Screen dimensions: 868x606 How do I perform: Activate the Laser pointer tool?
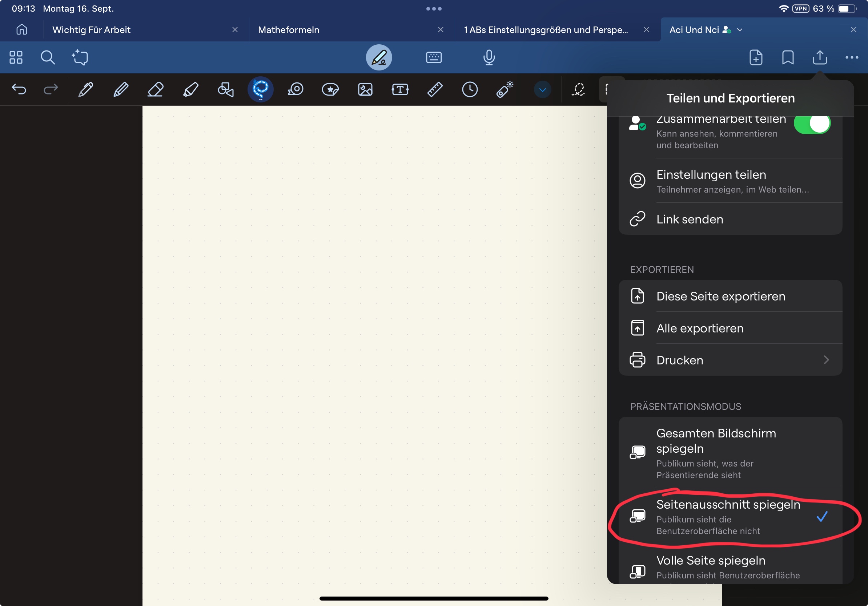click(505, 89)
